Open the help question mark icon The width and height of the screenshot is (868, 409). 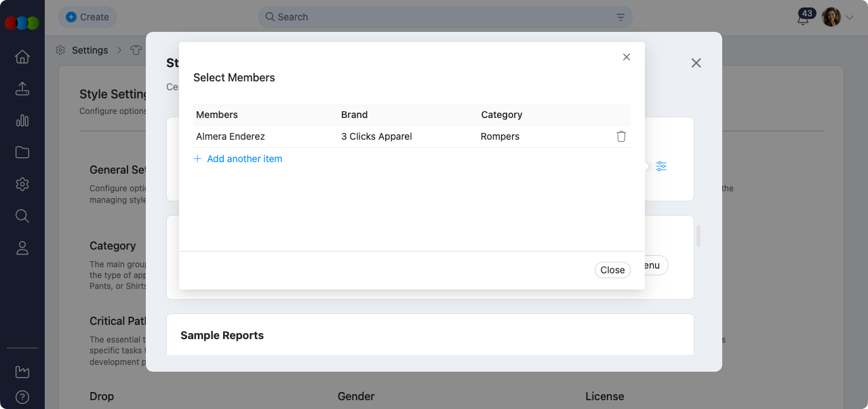click(22, 397)
